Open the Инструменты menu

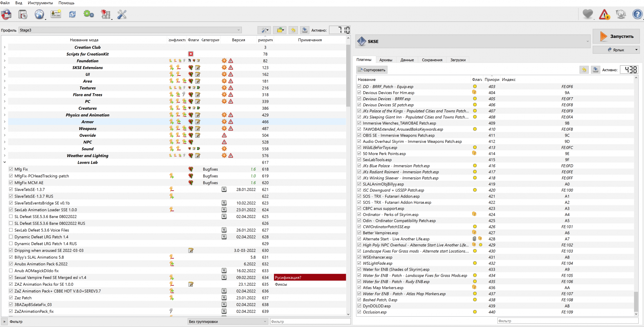[x=40, y=3]
